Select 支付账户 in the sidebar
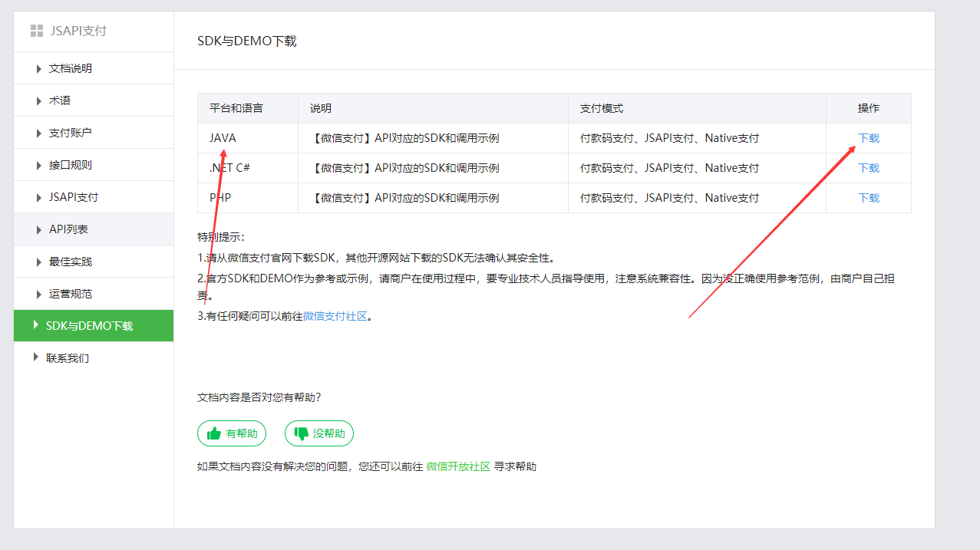 pyautogui.click(x=94, y=133)
